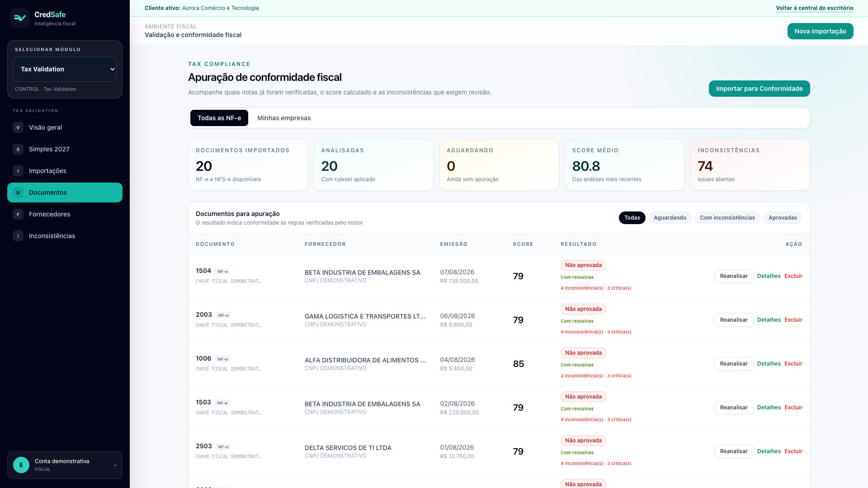Click the Não aprovada badge for 1504
This screenshot has width=868, height=488.
pos(583,265)
